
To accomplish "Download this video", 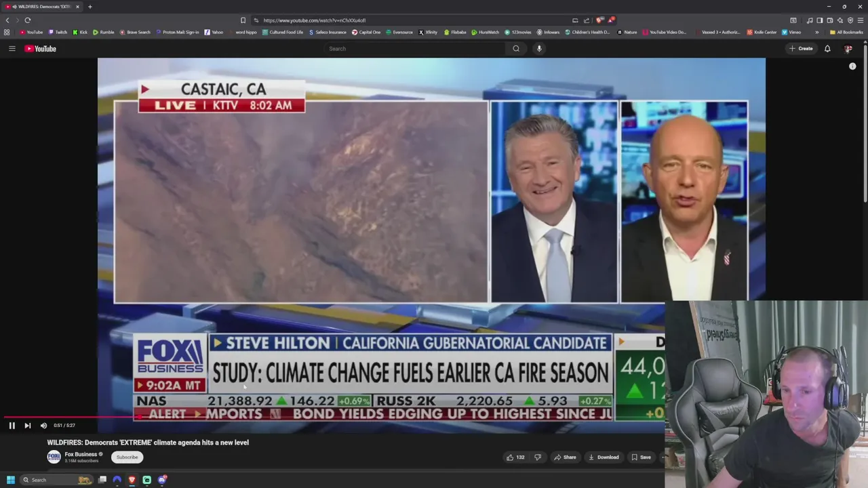I will pyautogui.click(x=604, y=457).
